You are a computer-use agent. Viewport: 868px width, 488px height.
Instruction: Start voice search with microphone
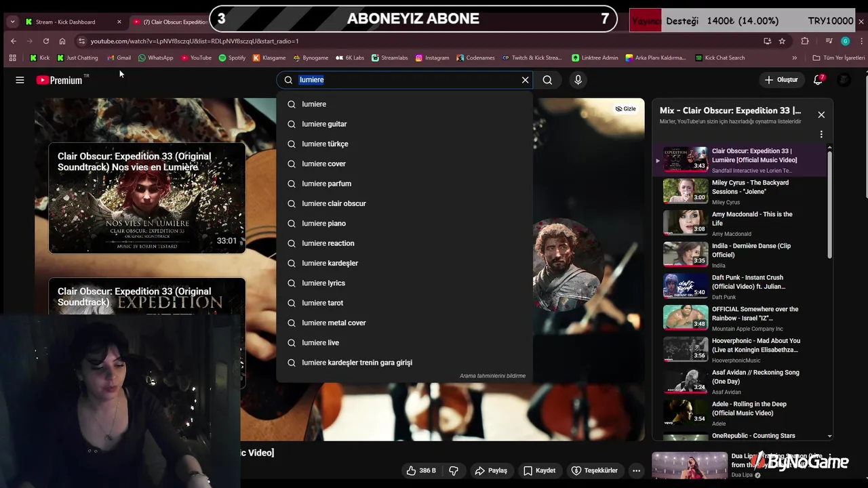[578, 80]
